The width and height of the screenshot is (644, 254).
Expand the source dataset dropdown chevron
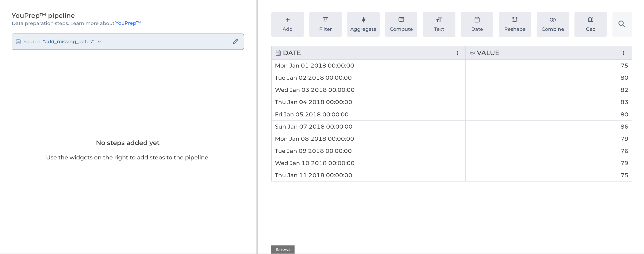coord(99,41)
